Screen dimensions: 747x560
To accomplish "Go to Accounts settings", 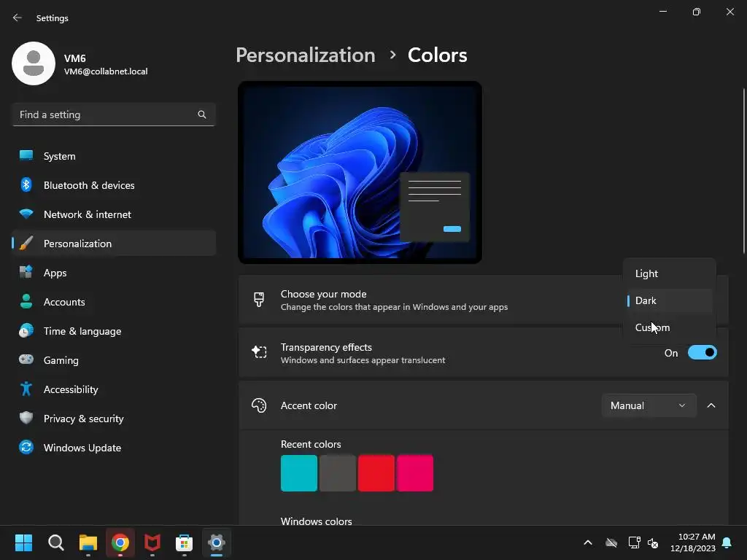I will pyautogui.click(x=114, y=302).
